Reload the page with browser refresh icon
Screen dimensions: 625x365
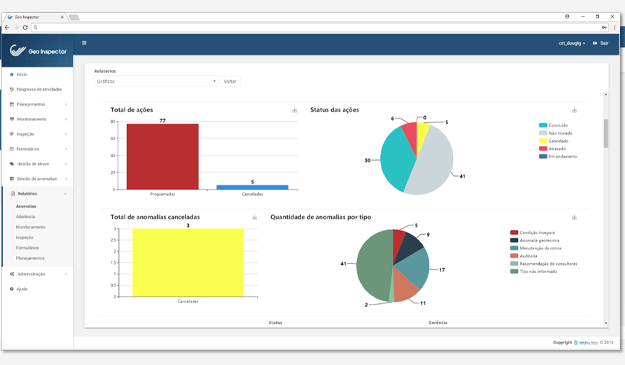[25, 27]
